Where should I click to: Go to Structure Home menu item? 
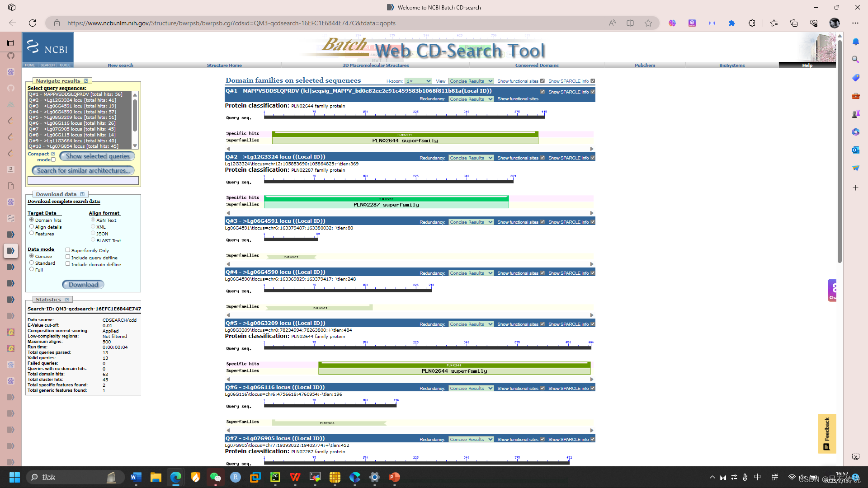tap(224, 66)
